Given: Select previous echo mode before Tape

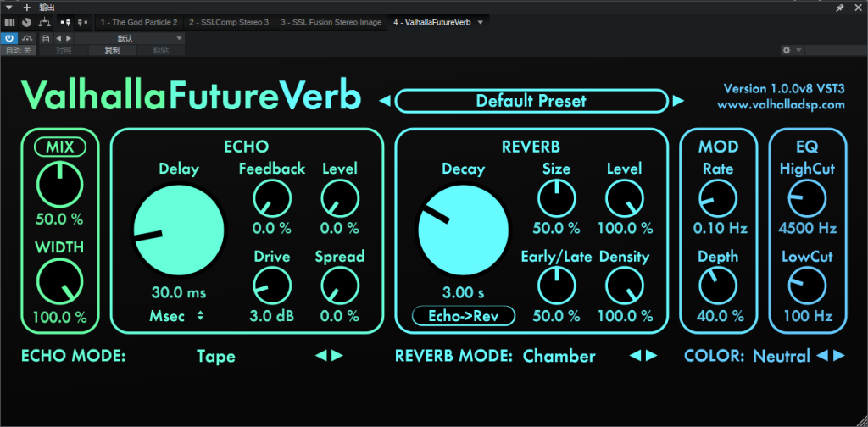Looking at the screenshot, I should (320, 356).
